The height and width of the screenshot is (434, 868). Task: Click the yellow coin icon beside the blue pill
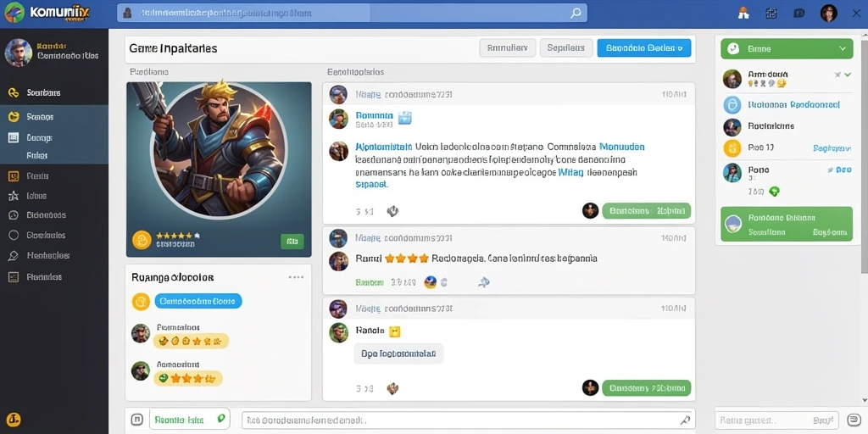point(141,302)
